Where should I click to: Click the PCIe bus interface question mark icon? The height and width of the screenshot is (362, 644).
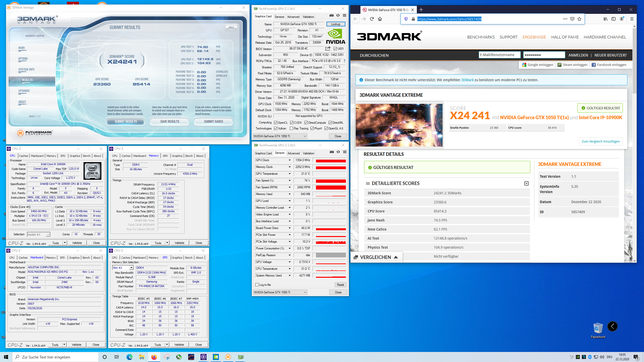pyautogui.click(x=344, y=61)
